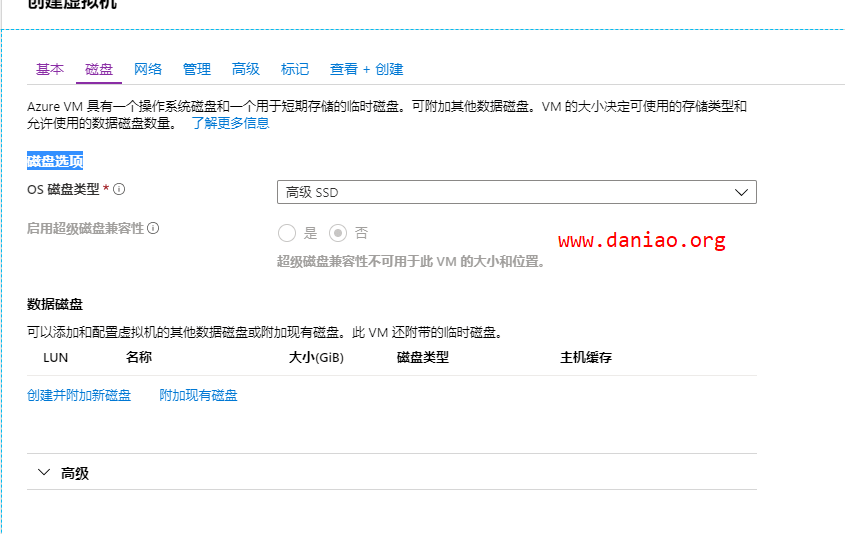Click 创建并附加新磁盘 link
This screenshot has width=845, height=534.
click(x=79, y=395)
